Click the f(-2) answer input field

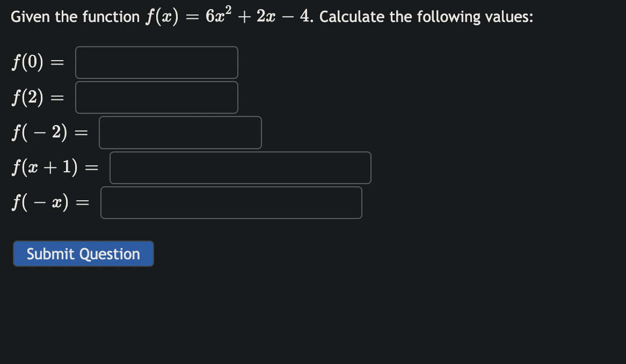click(x=180, y=132)
